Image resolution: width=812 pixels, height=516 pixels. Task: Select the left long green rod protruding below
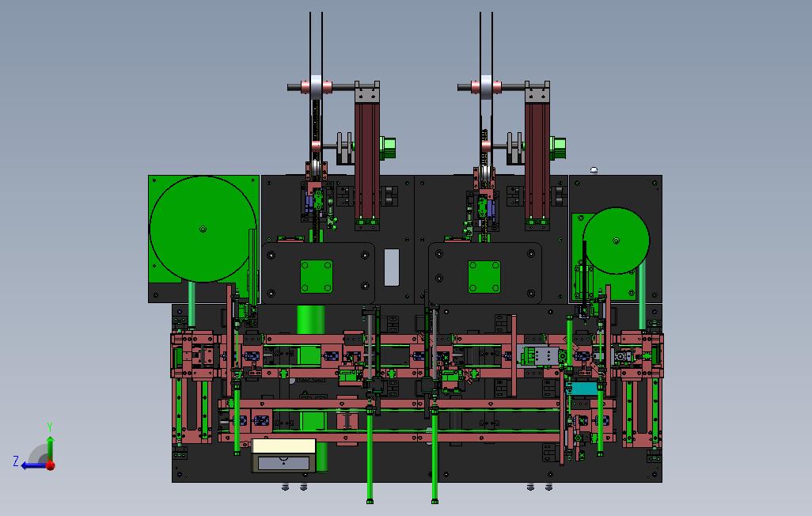coord(370,456)
